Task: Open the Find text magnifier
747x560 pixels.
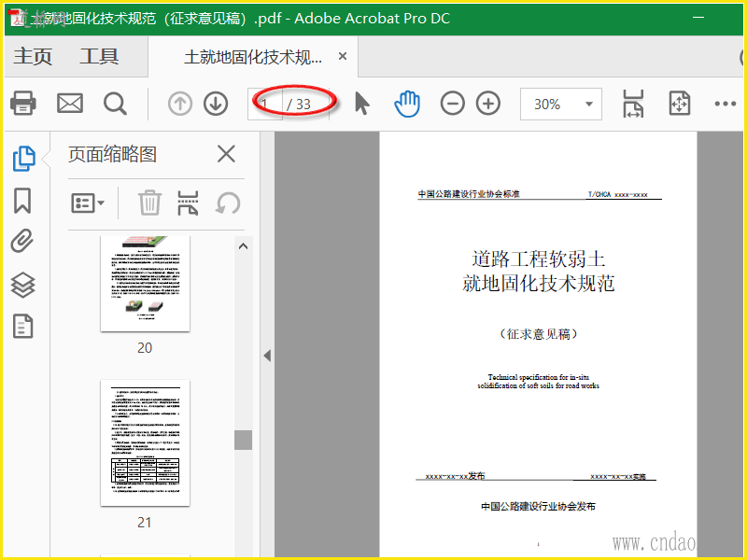Action: tap(115, 104)
